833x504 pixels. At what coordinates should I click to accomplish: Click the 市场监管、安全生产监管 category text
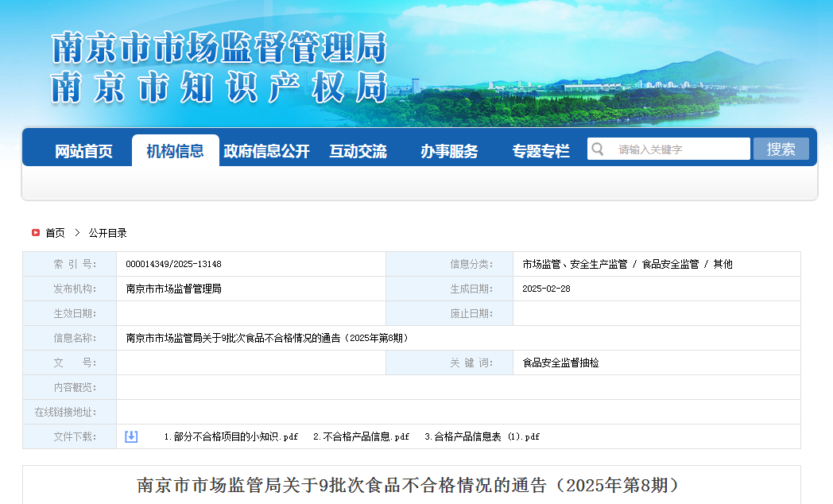(575, 264)
